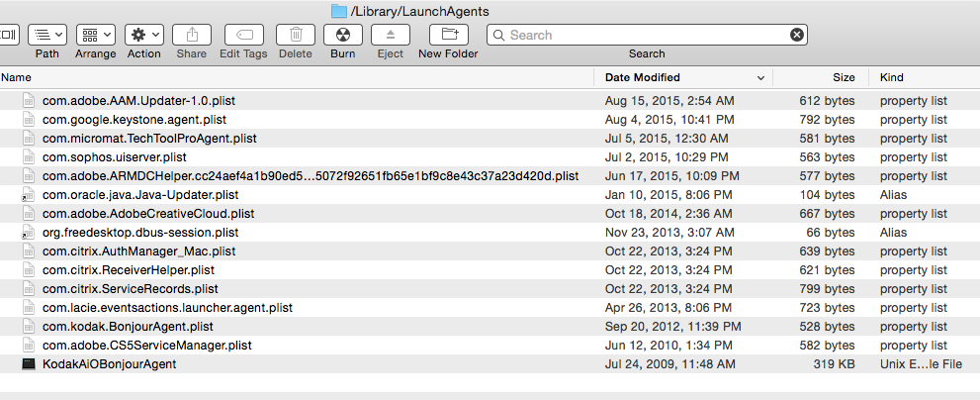Click file name com.citrix.ReceiverHelper.plist
This screenshot has width=980, height=400.
click(129, 269)
